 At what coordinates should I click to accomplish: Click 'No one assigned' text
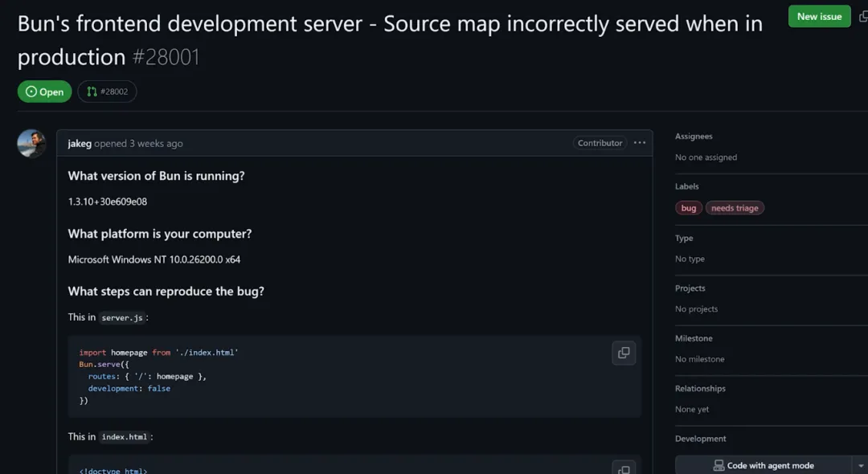tap(706, 157)
